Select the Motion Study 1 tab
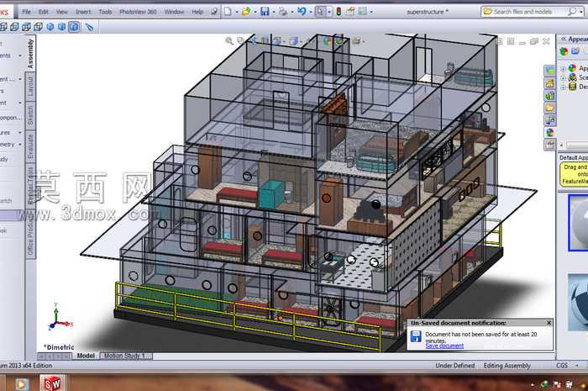Image resolution: width=588 pixels, height=391 pixels. [126, 356]
